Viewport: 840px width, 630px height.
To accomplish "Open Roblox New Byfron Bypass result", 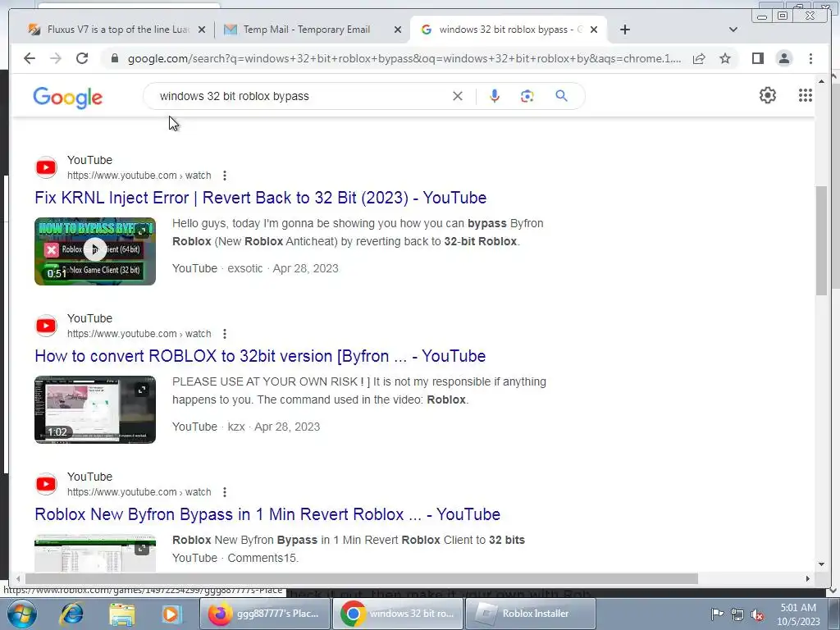I will coord(267,514).
